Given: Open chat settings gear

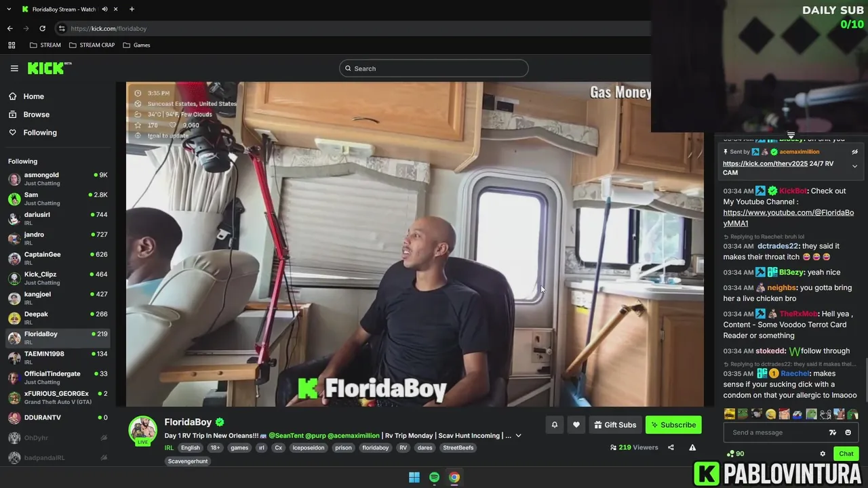Looking at the screenshot, I should pyautogui.click(x=823, y=453).
